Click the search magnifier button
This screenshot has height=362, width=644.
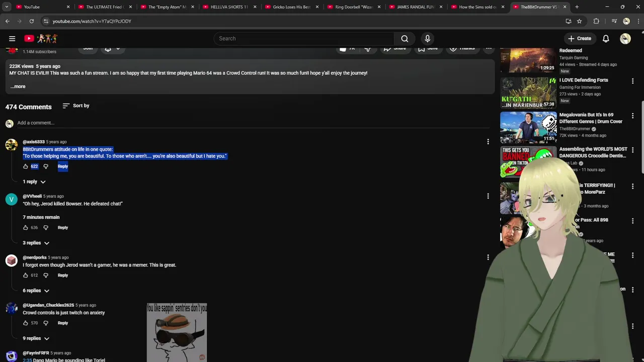[405, 38]
